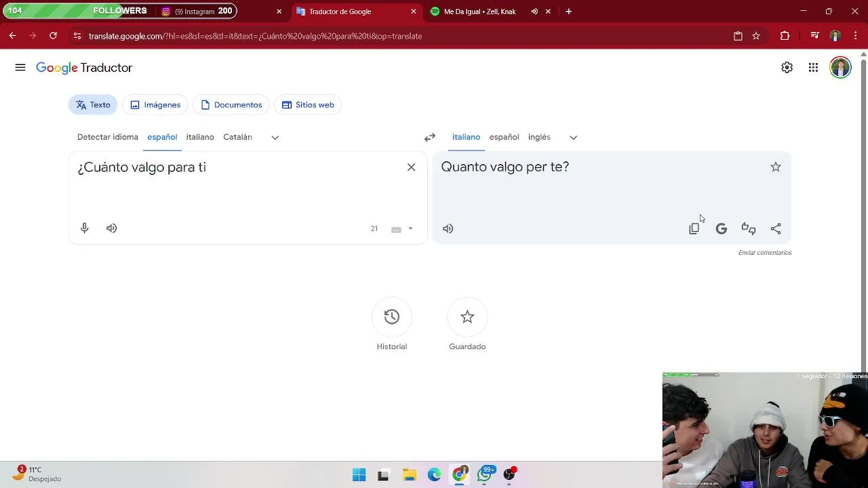Image resolution: width=868 pixels, height=488 pixels.
Task: Open the Google apps grid
Action: (813, 68)
